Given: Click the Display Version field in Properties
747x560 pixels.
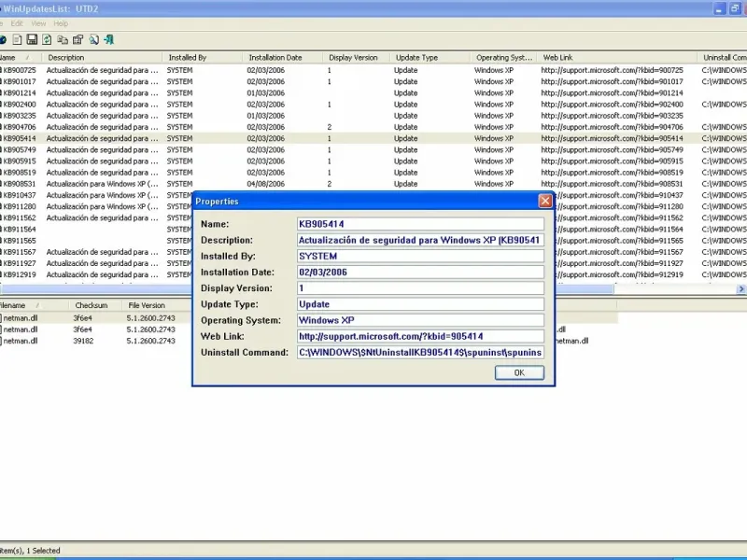Looking at the screenshot, I should pyautogui.click(x=420, y=288).
